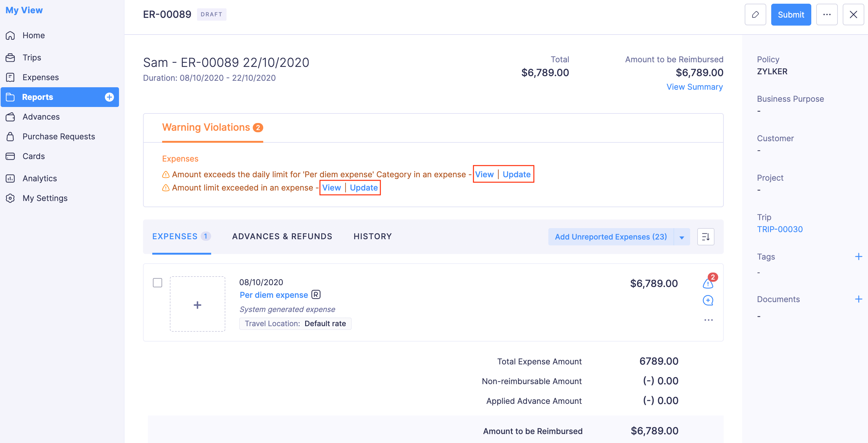This screenshot has width=868, height=443.
Task: Click the pencil edit icon
Action: point(755,14)
